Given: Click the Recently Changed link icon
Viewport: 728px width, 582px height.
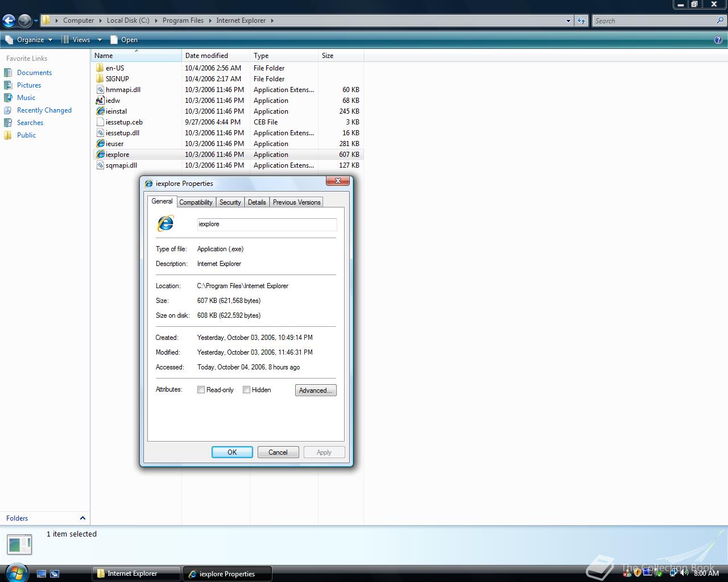Looking at the screenshot, I should pos(8,110).
